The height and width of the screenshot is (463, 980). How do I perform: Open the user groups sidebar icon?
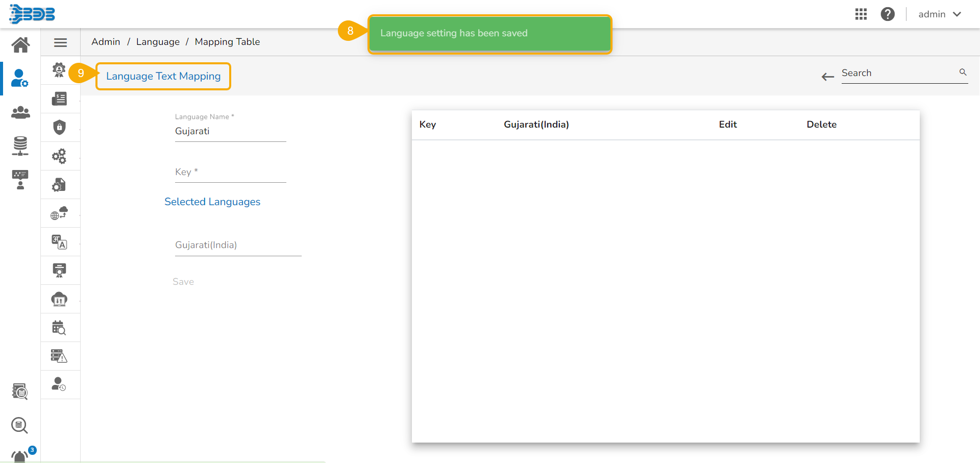click(x=20, y=113)
